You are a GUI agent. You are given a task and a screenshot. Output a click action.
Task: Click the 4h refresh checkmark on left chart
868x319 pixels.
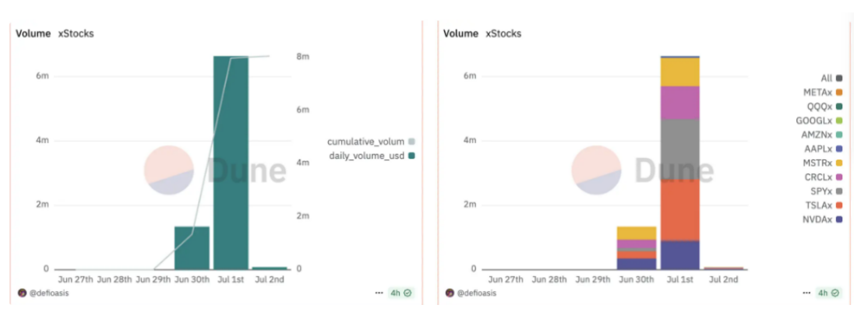pyautogui.click(x=408, y=293)
